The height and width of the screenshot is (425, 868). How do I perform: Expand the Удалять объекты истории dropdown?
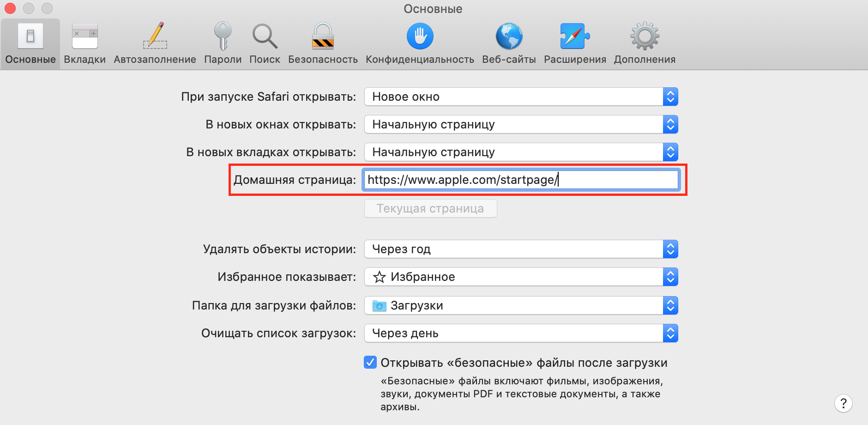(x=521, y=249)
